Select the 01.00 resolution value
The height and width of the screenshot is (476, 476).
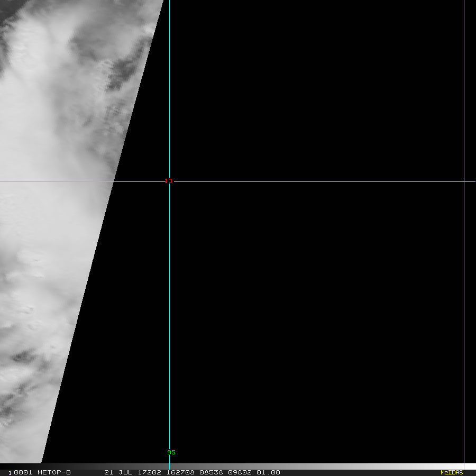tap(268, 472)
